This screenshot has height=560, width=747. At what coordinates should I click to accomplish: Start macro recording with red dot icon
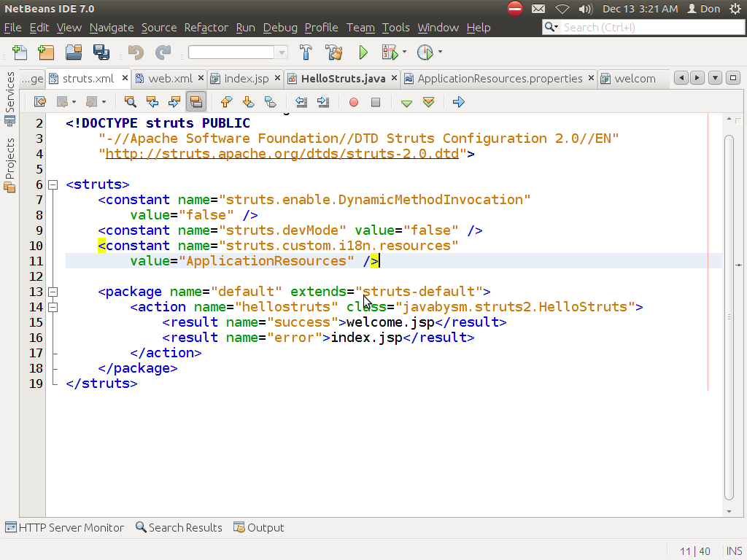point(353,102)
